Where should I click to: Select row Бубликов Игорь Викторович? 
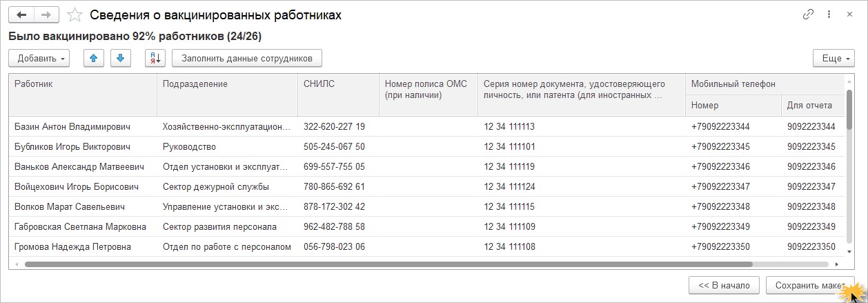[427, 146]
